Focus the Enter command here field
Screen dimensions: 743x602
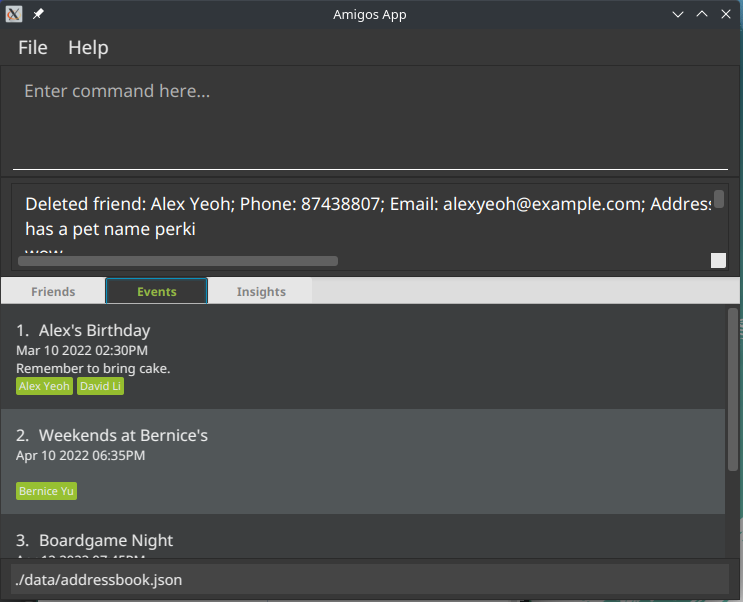(370, 119)
